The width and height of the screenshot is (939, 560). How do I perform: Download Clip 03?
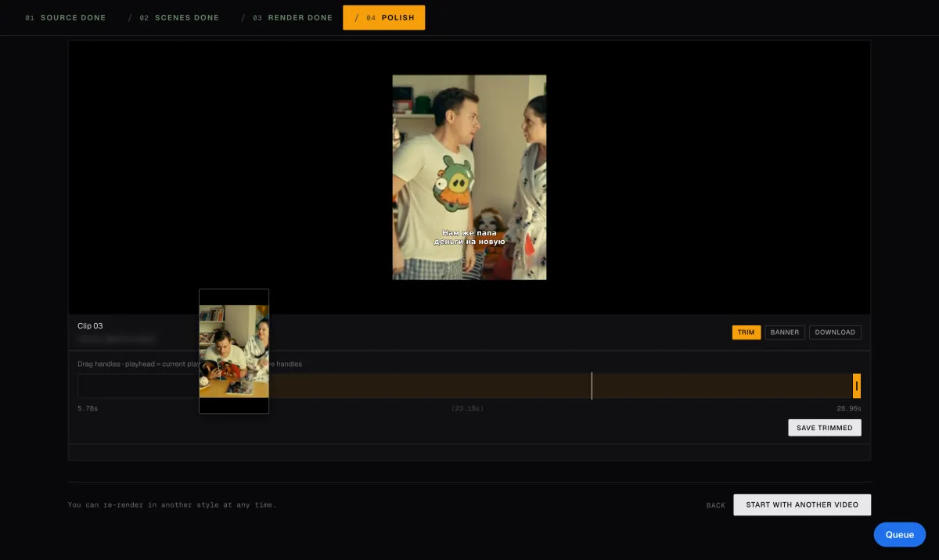click(835, 332)
